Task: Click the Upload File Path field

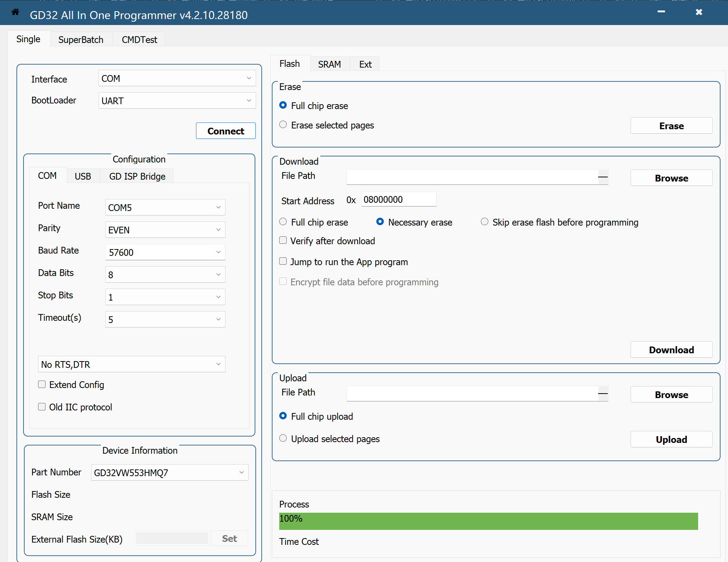Action: (x=472, y=394)
